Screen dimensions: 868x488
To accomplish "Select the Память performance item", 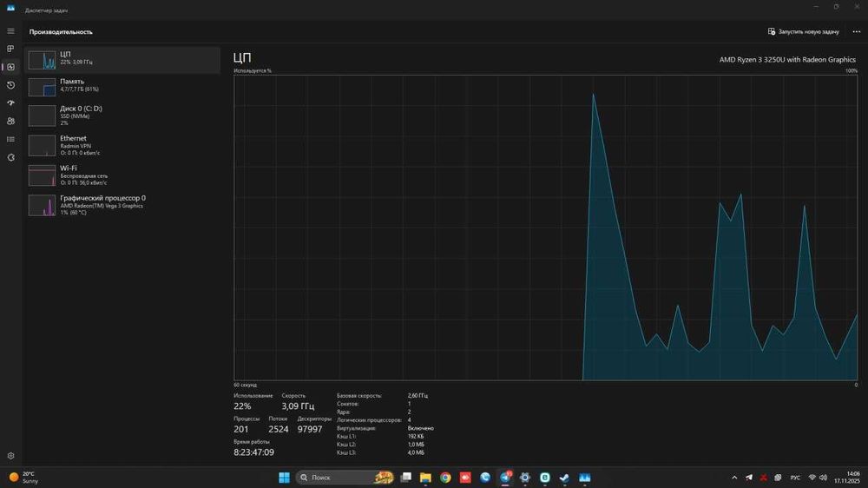I will coord(122,86).
